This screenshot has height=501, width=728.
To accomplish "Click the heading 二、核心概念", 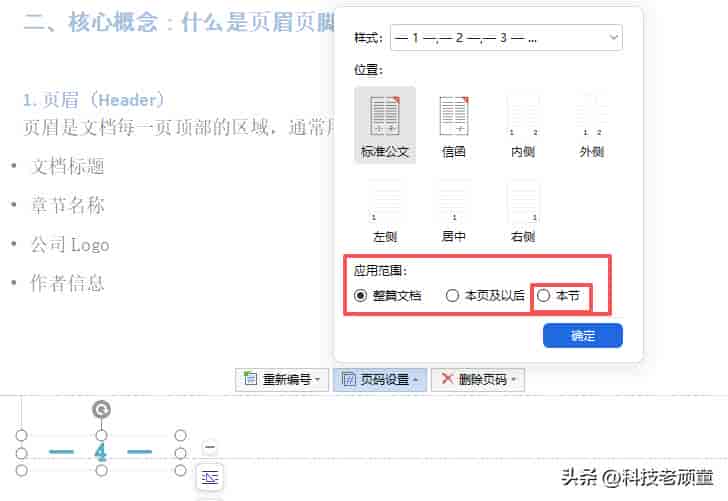I will pyautogui.click(x=91, y=22).
